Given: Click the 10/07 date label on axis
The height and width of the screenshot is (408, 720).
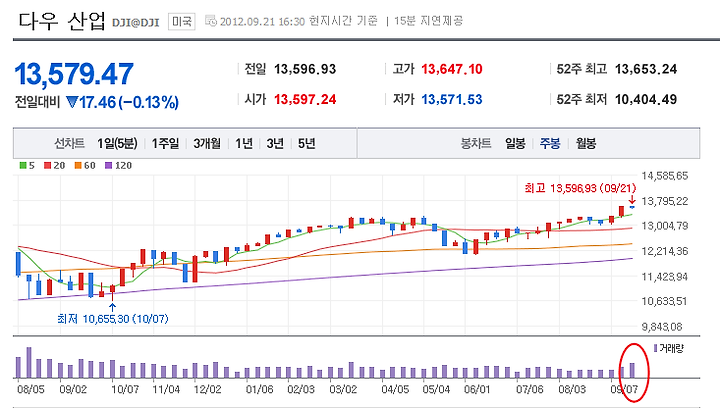Looking at the screenshot, I should point(125,389).
